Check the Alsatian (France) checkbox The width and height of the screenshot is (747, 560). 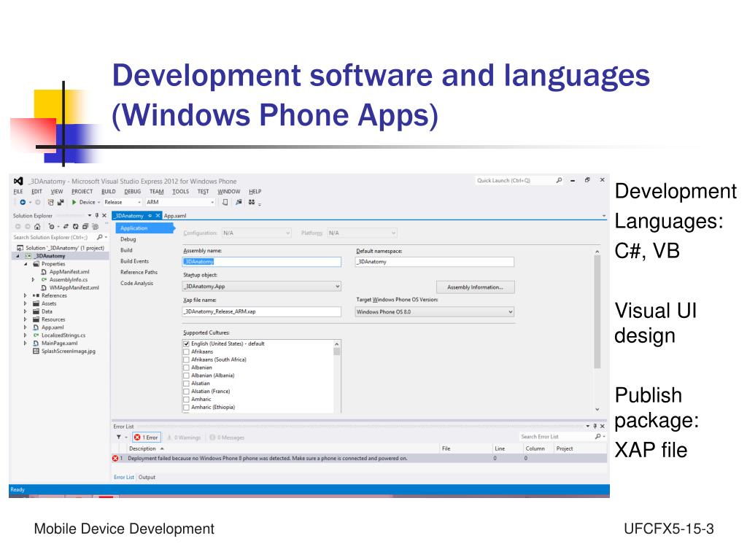pyautogui.click(x=186, y=392)
